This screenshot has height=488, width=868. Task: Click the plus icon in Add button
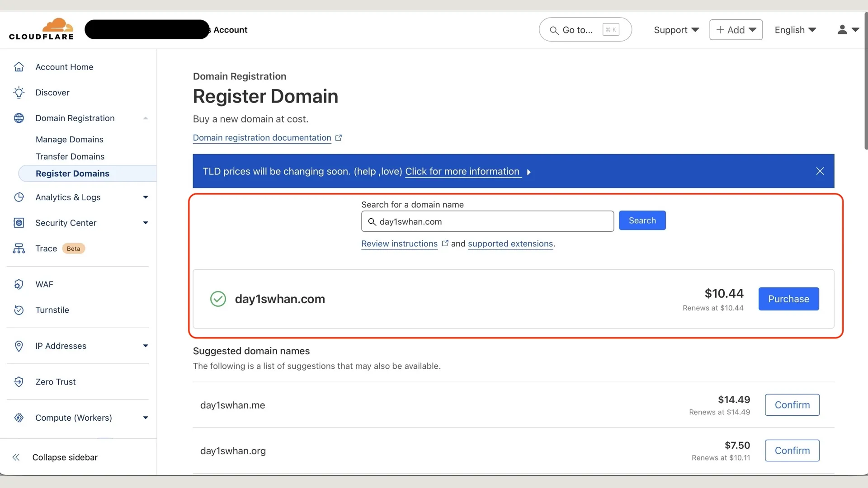tap(720, 30)
